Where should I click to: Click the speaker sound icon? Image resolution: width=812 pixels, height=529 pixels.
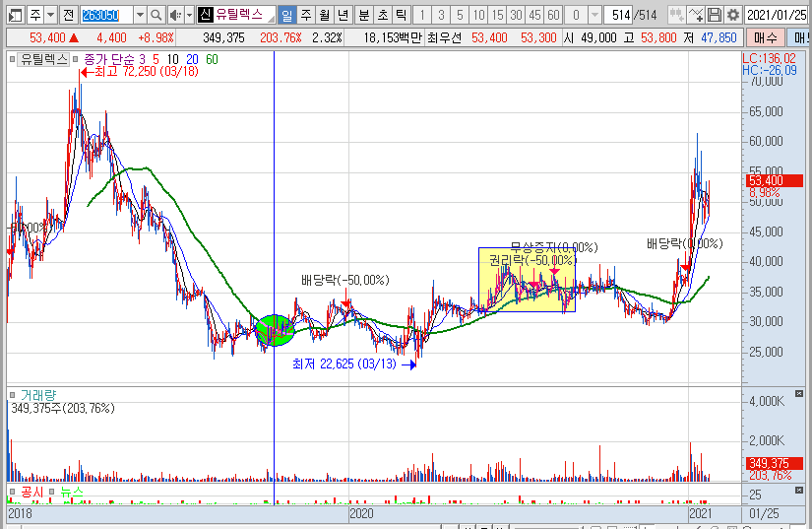tap(174, 15)
